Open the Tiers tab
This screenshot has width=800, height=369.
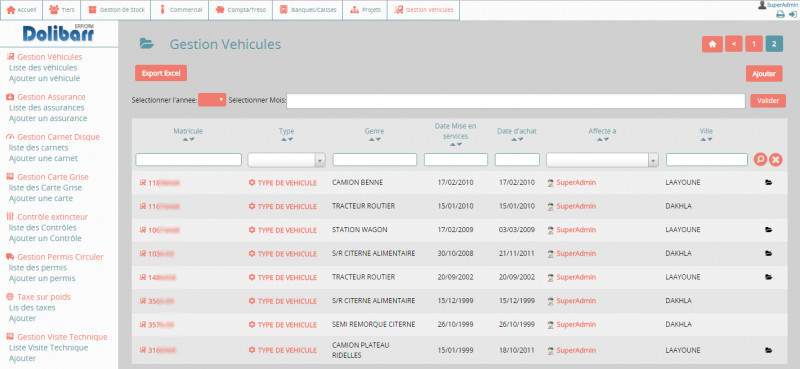point(62,10)
